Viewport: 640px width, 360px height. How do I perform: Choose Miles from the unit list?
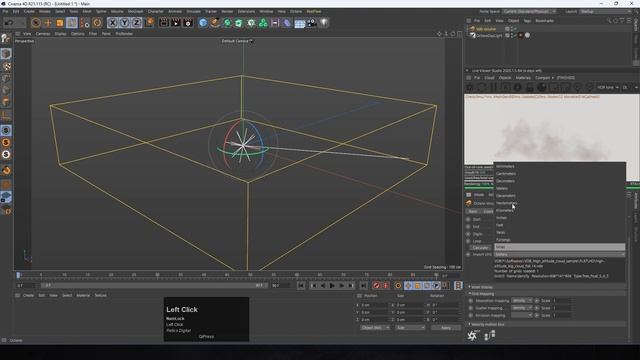(x=559, y=247)
